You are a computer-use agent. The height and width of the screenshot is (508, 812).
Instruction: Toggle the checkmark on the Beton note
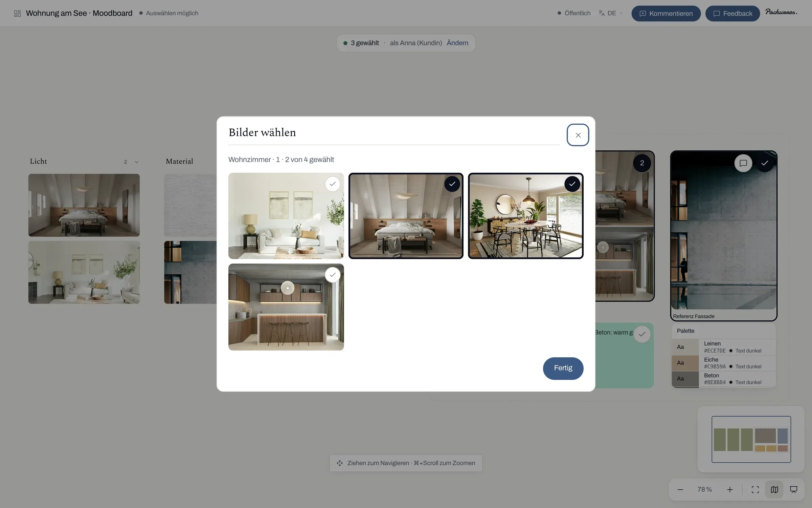point(642,334)
